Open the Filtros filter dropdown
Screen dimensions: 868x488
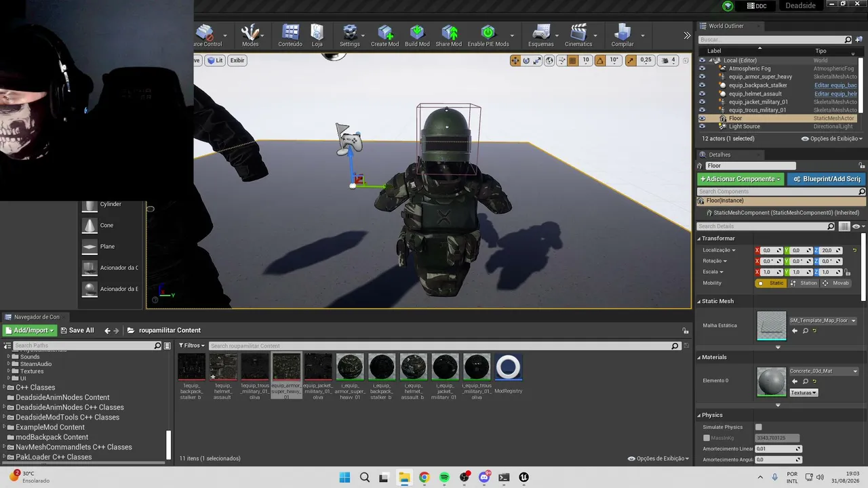click(191, 346)
